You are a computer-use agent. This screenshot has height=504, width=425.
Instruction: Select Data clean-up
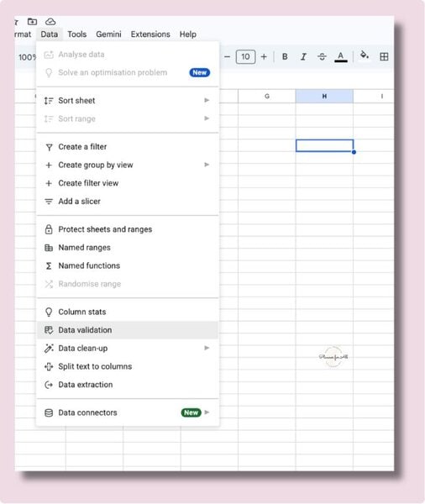click(128, 348)
